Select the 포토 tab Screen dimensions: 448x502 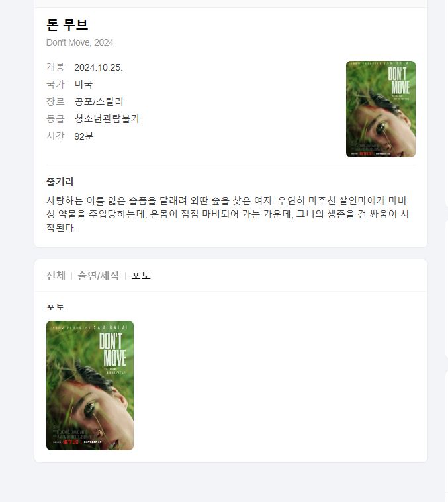pos(141,276)
